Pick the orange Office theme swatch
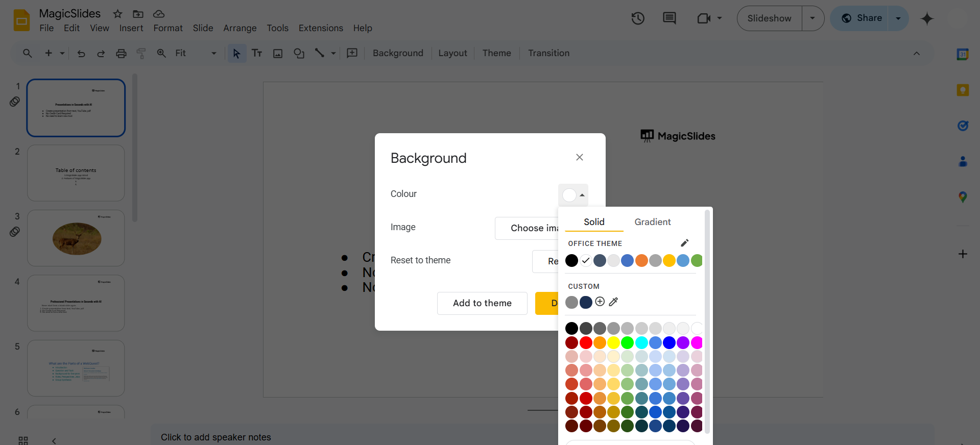The image size is (980, 445). point(641,261)
